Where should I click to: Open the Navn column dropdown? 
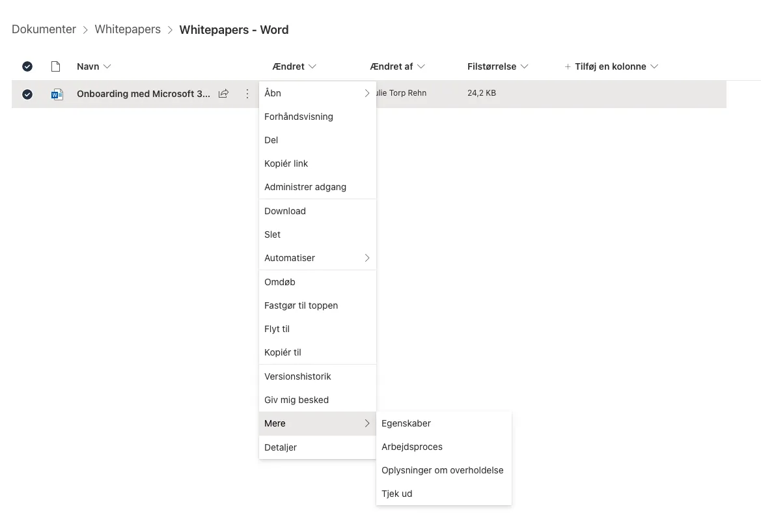tap(94, 66)
